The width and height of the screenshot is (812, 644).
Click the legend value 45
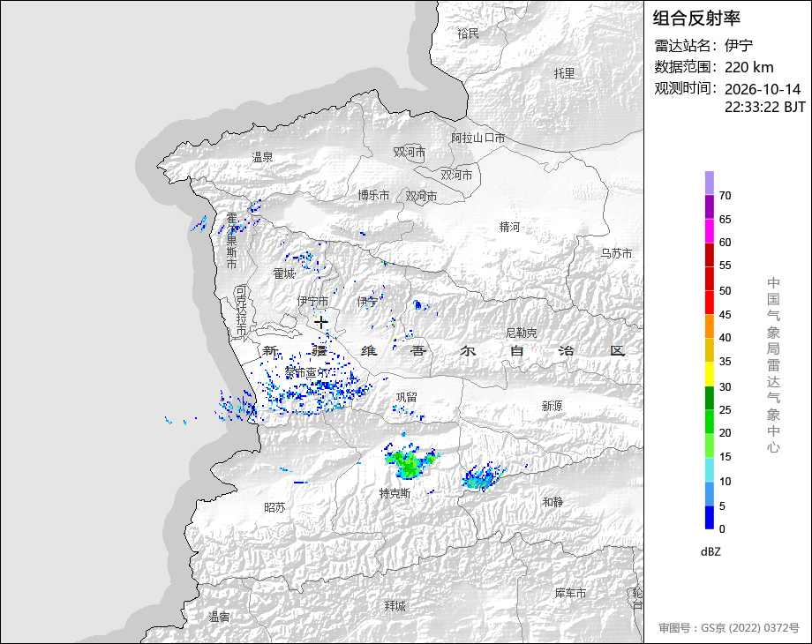point(725,315)
